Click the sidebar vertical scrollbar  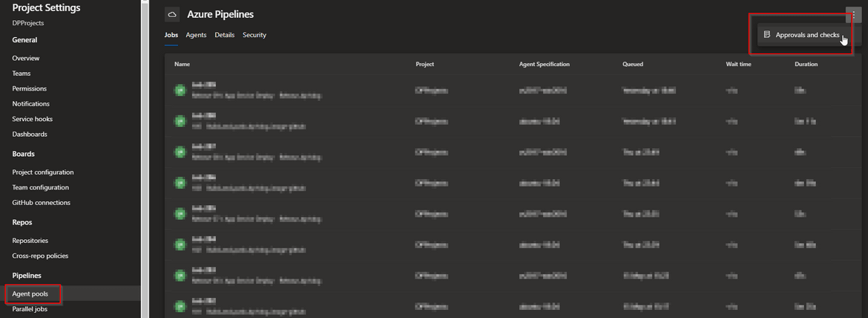click(x=145, y=159)
